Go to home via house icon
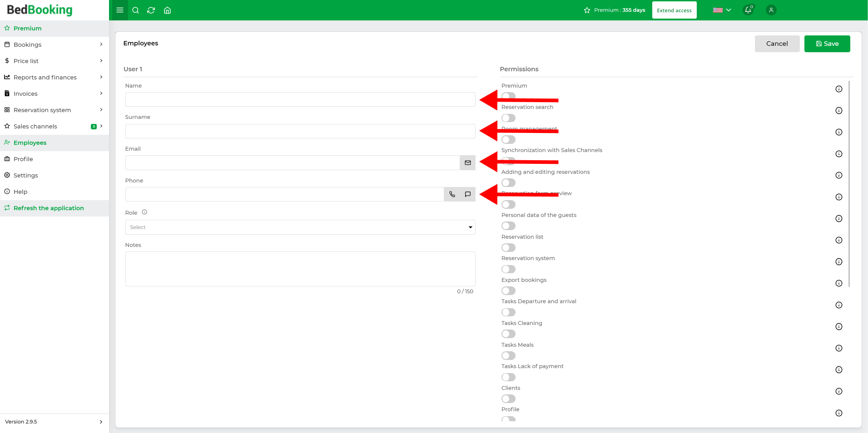868x433 pixels. tap(167, 10)
